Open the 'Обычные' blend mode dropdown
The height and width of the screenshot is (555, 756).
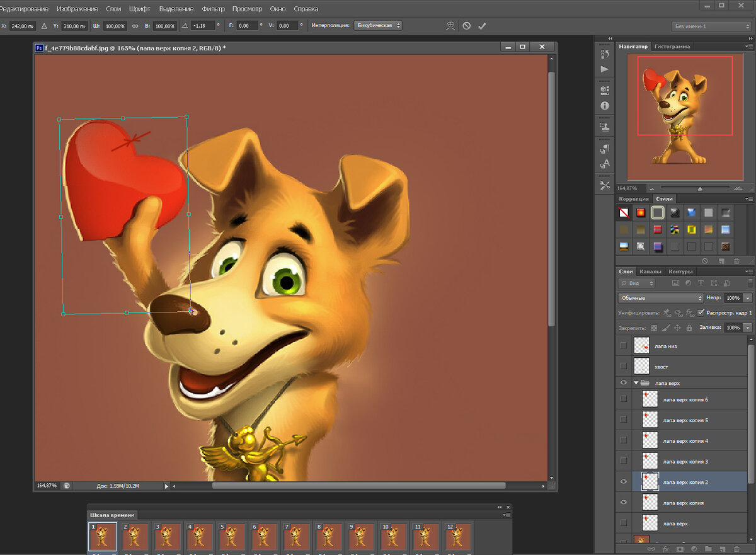(x=660, y=298)
